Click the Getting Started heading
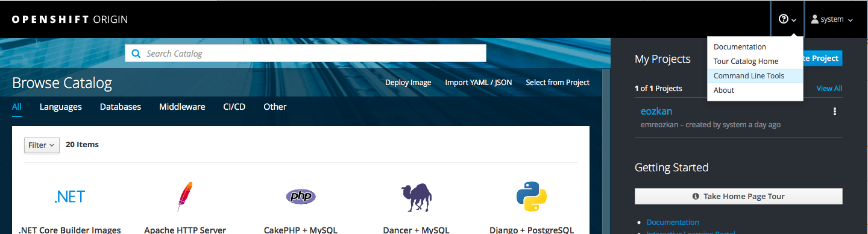Screen dimensions: 868x234 (671, 168)
